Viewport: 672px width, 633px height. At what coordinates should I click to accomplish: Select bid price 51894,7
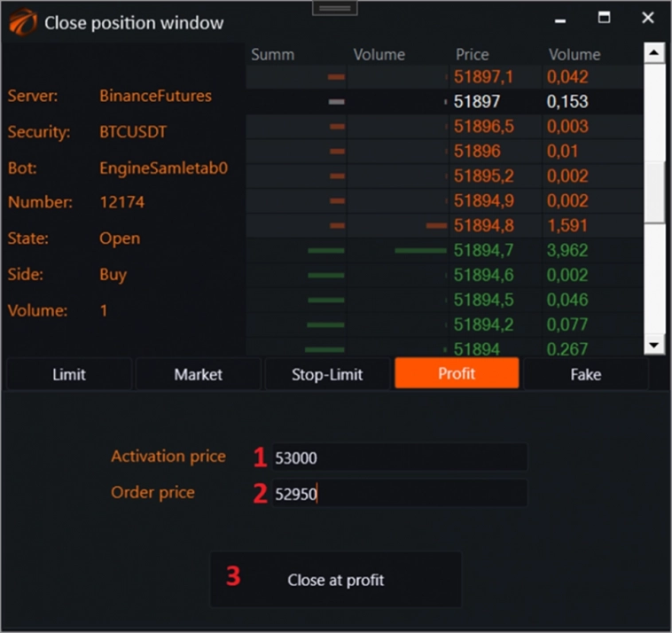tap(483, 250)
